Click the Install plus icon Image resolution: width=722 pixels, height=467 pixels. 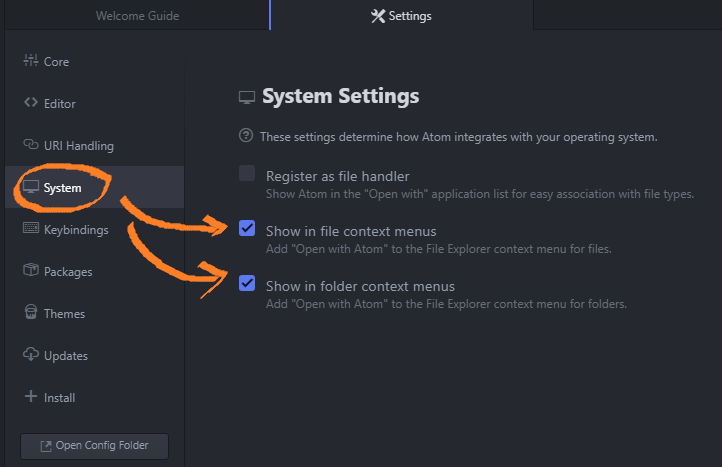(x=31, y=396)
